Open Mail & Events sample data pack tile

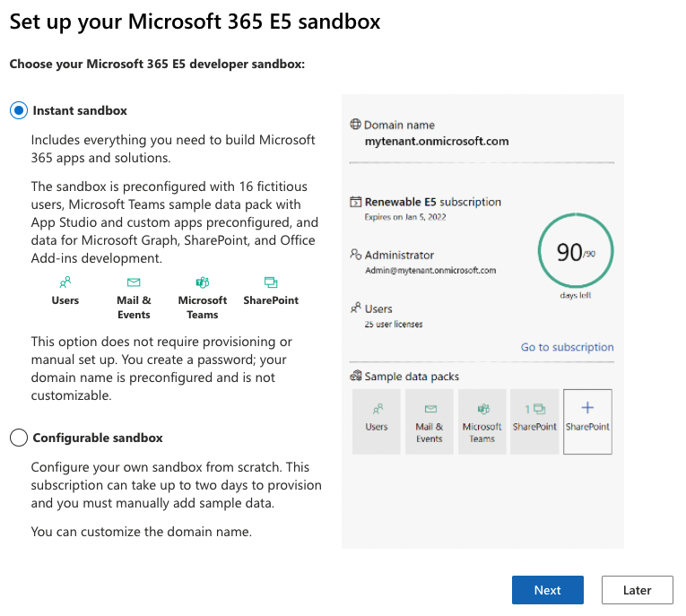click(x=430, y=421)
